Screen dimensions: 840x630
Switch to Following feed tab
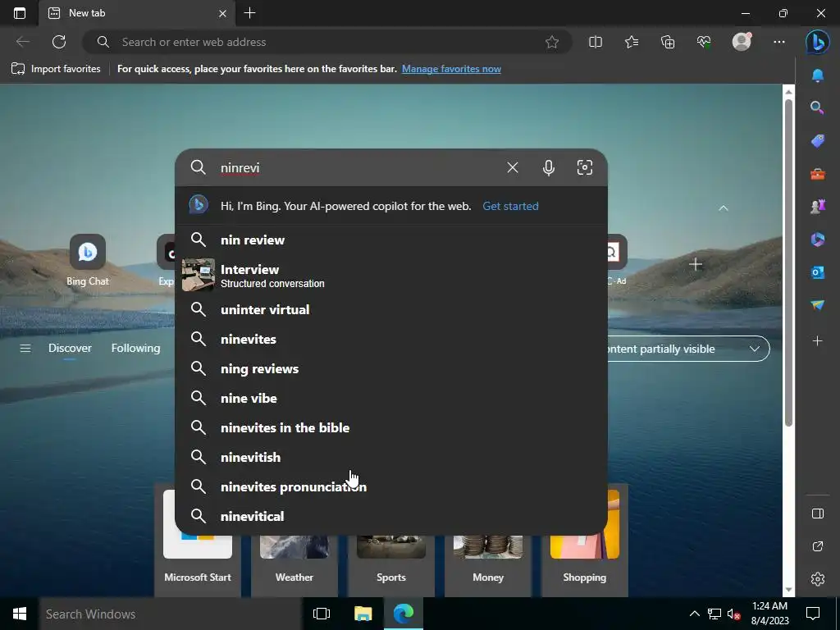[135, 348]
